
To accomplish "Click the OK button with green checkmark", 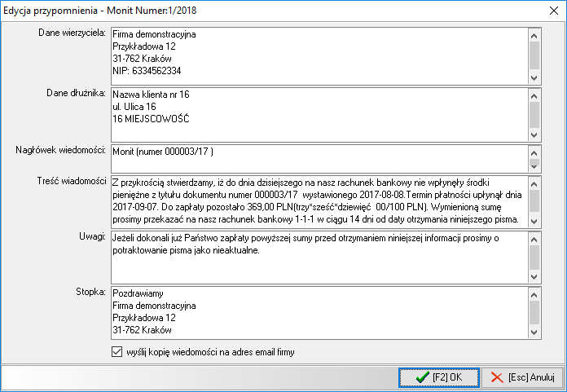I will pos(438,377).
